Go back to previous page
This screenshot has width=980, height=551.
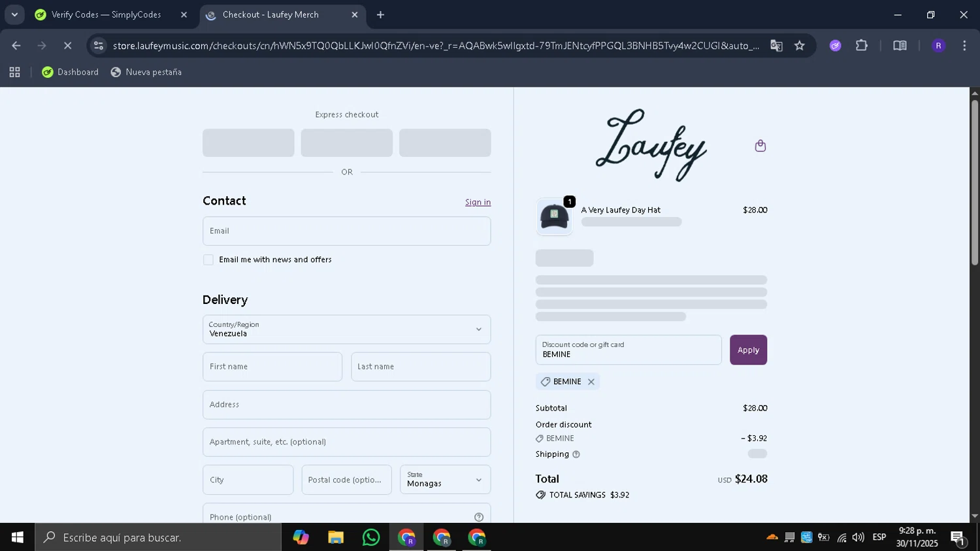16,46
